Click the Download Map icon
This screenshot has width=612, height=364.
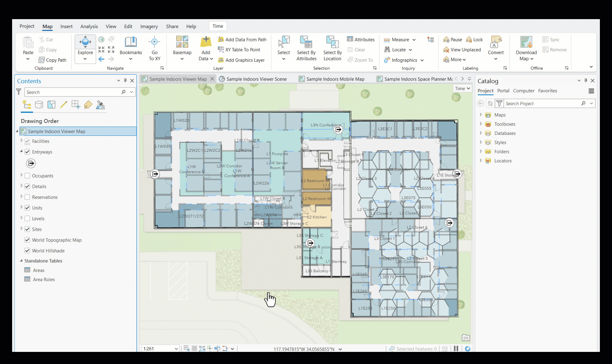[526, 42]
